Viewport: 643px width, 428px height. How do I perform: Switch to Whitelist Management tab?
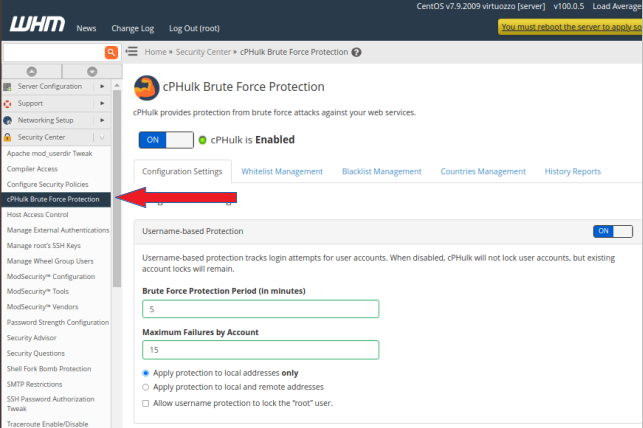tap(282, 171)
